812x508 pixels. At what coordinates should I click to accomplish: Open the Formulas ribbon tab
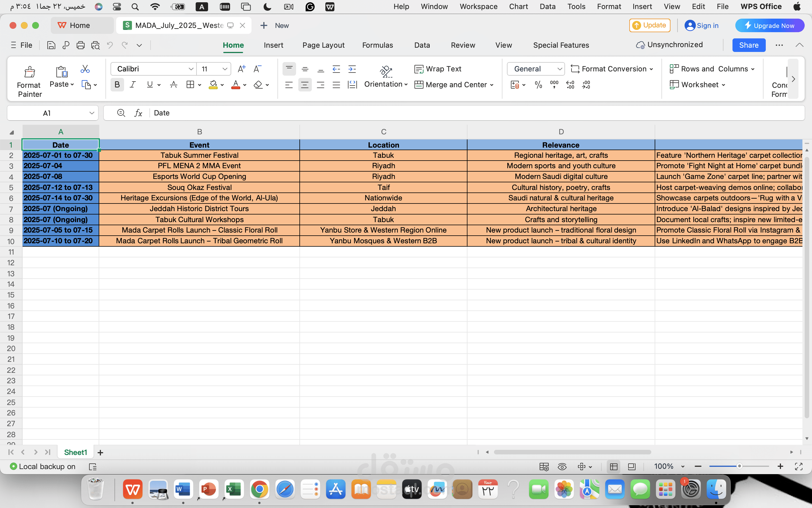[378, 45]
